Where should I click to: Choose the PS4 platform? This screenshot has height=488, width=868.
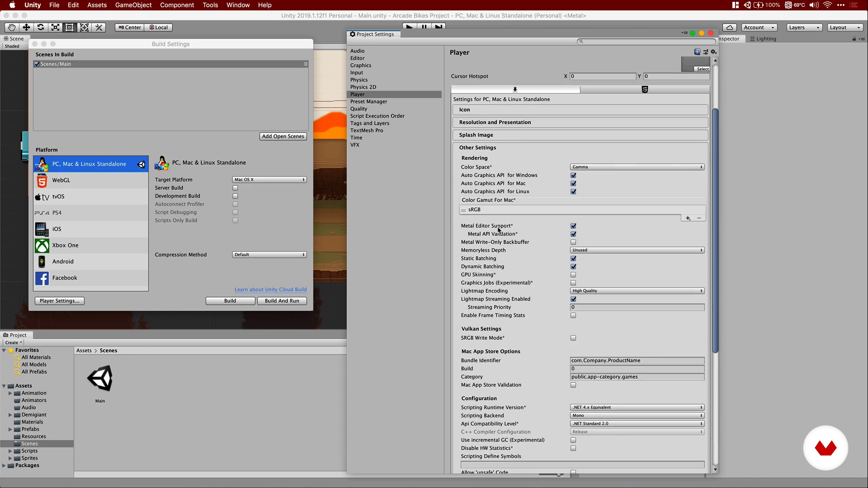(x=90, y=213)
